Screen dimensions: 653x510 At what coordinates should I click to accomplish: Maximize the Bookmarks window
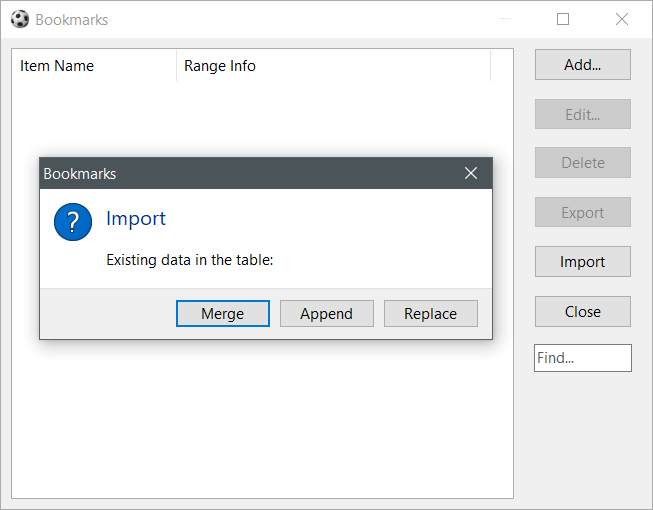point(563,19)
